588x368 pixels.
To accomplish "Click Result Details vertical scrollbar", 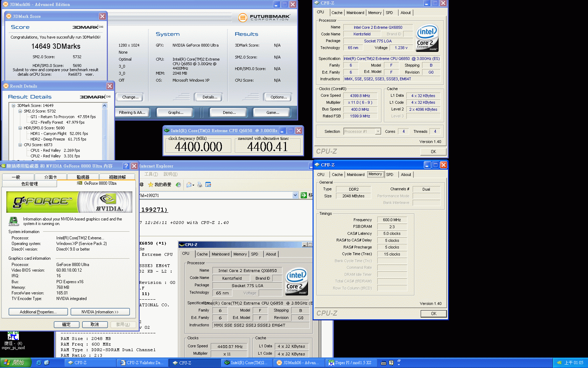I will point(104,137).
